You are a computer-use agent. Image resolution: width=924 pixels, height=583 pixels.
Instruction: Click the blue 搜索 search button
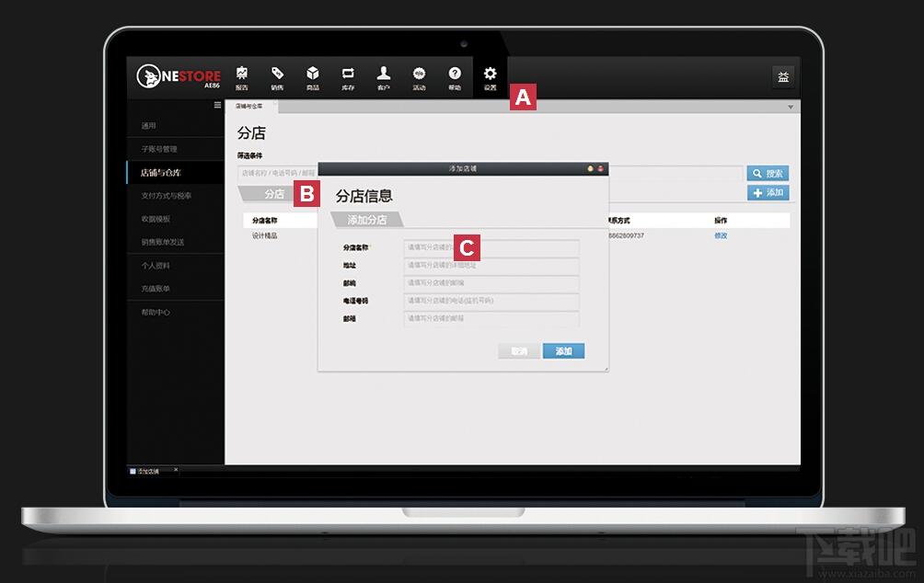pyautogui.click(x=768, y=173)
